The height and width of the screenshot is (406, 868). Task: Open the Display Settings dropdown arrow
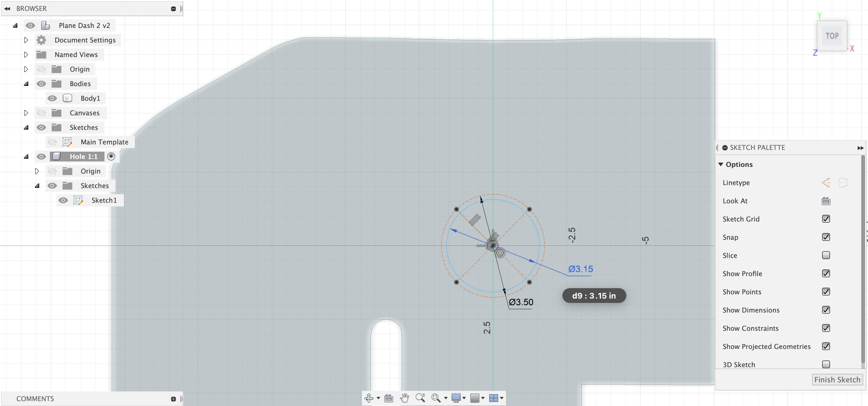pyautogui.click(x=464, y=398)
